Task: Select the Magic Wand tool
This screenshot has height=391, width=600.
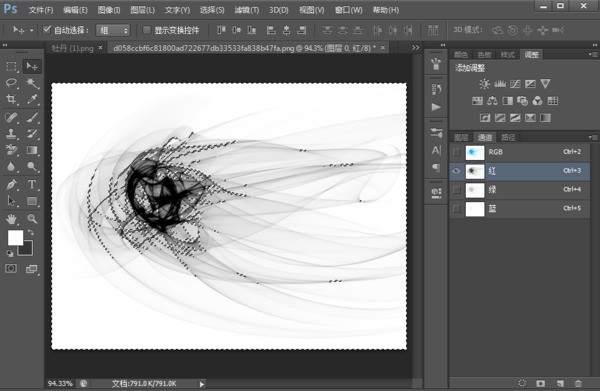Action: (32, 83)
